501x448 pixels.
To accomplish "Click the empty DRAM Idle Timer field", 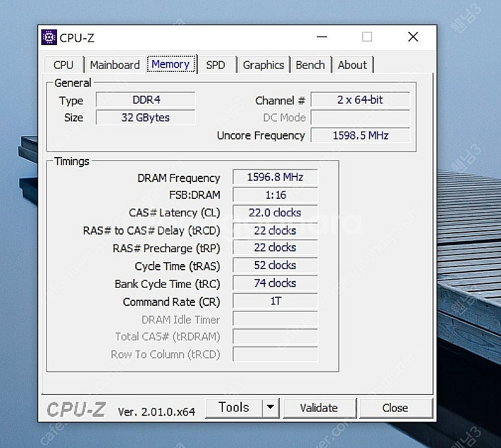I will 275,319.
